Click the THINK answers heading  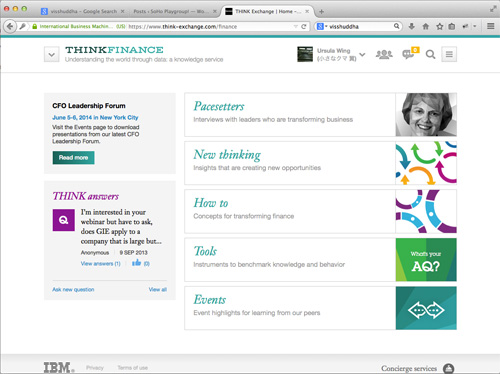pos(86,196)
